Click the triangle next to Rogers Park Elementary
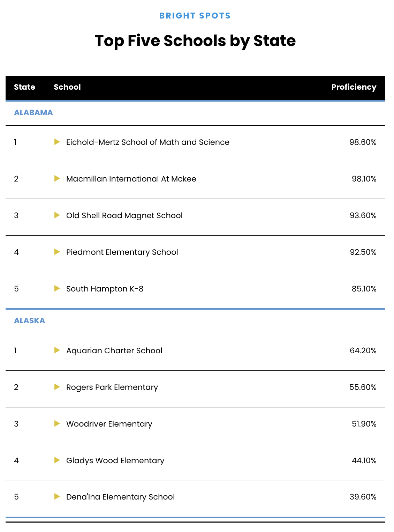 [57, 387]
